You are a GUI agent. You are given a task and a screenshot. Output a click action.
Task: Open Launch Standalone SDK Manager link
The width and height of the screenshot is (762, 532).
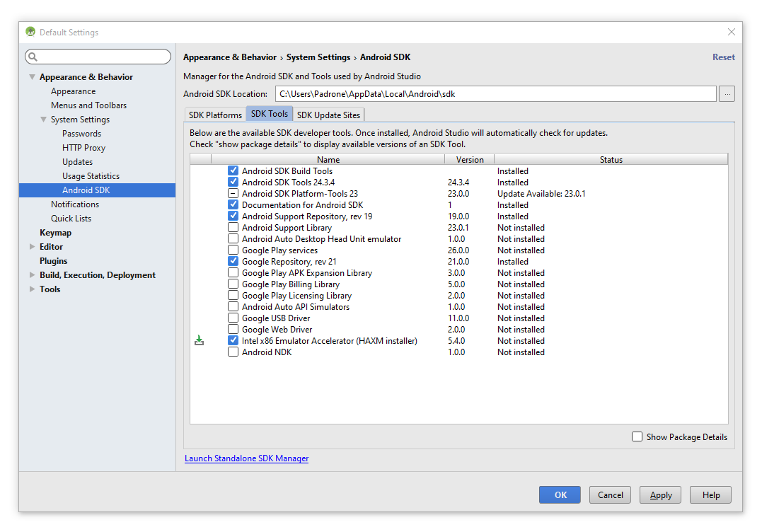click(x=246, y=458)
